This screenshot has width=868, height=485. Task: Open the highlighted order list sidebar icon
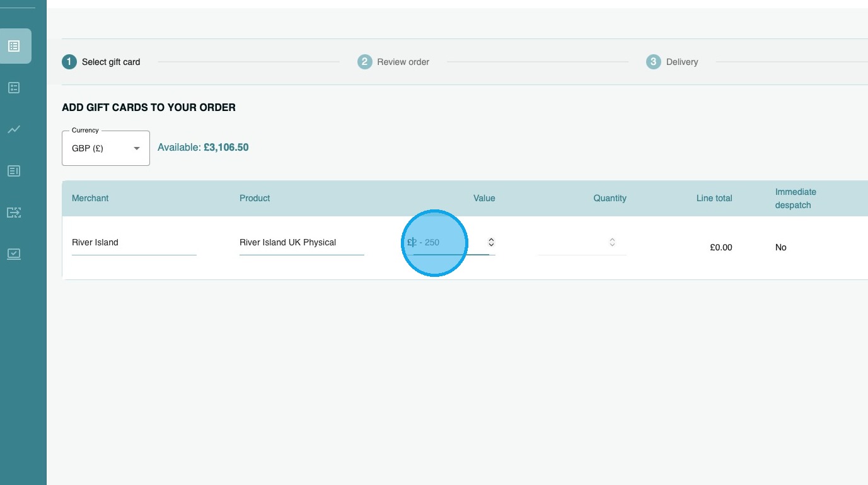14,46
